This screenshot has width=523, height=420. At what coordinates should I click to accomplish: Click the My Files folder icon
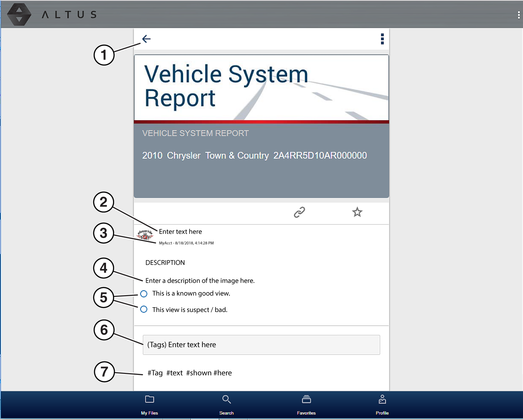tap(149, 399)
